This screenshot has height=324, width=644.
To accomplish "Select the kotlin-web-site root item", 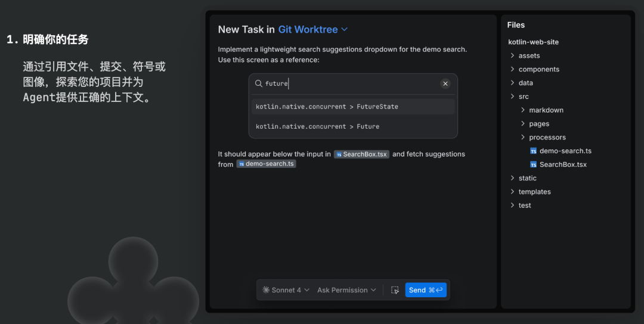I will point(533,42).
